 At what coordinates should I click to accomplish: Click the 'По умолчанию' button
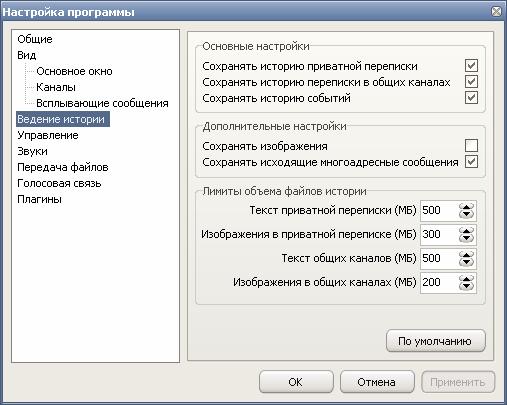pos(436,341)
